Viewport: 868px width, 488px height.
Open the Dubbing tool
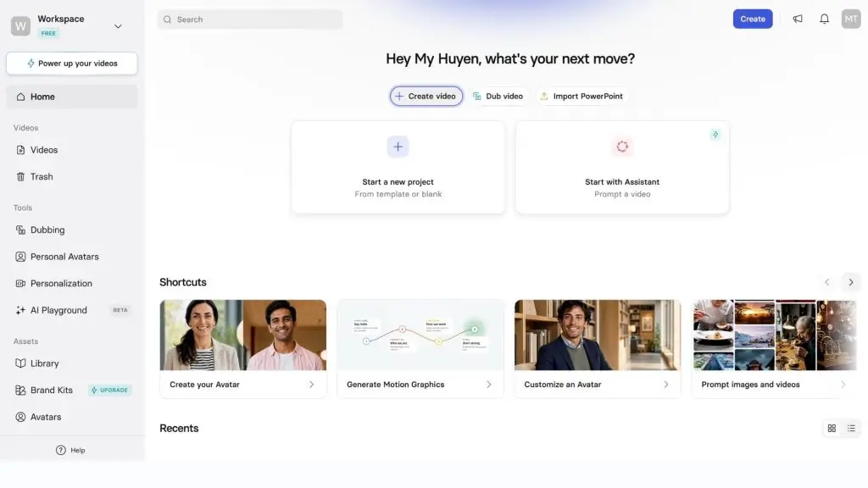72,230
